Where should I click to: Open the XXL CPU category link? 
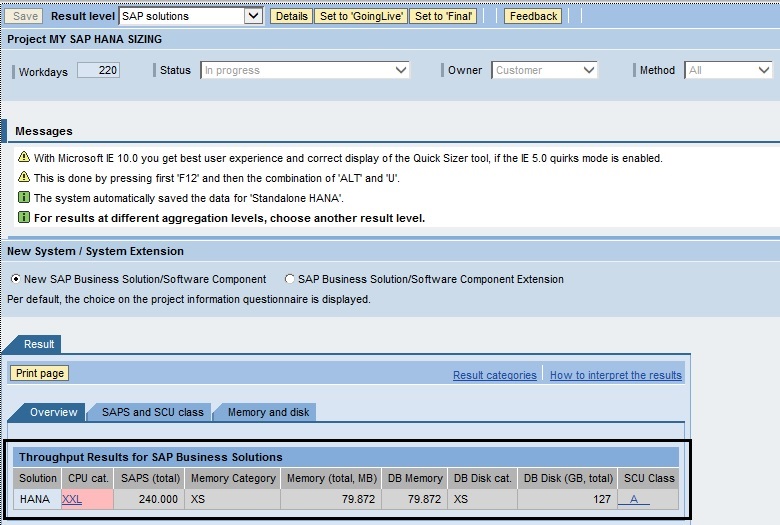click(x=72, y=499)
